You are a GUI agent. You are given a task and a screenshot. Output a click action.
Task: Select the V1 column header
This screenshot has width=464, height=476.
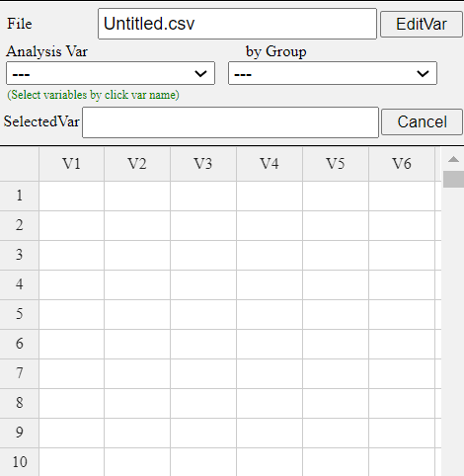[72, 164]
